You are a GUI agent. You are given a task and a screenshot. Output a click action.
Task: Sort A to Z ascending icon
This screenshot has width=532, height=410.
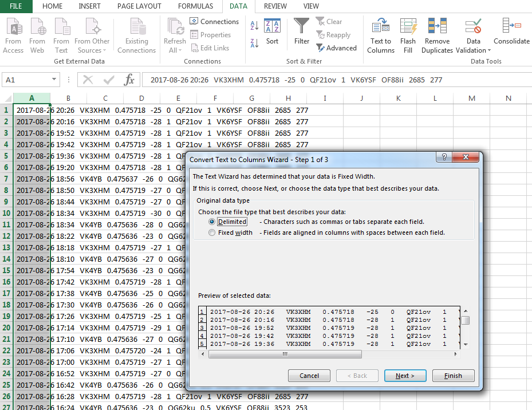click(255, 25)
